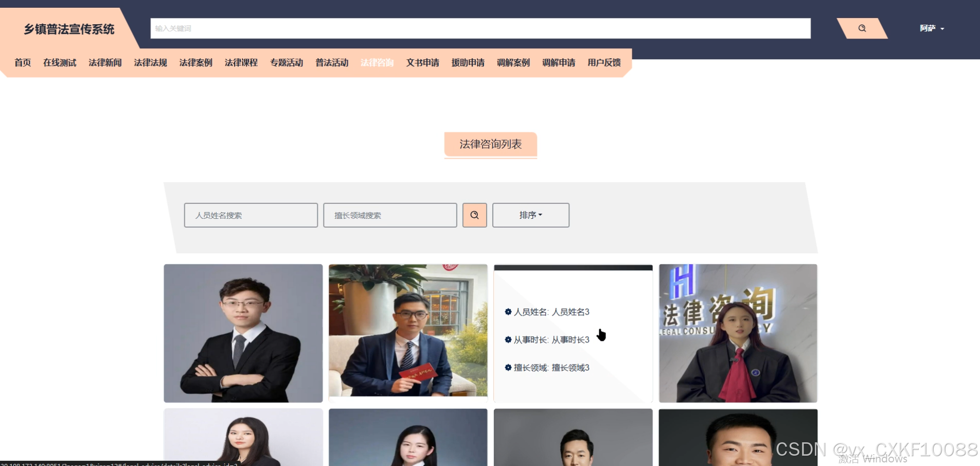Open the 法律法规 menu item
The width and height of the screenshot is (980, 466).
click(150, 63)
